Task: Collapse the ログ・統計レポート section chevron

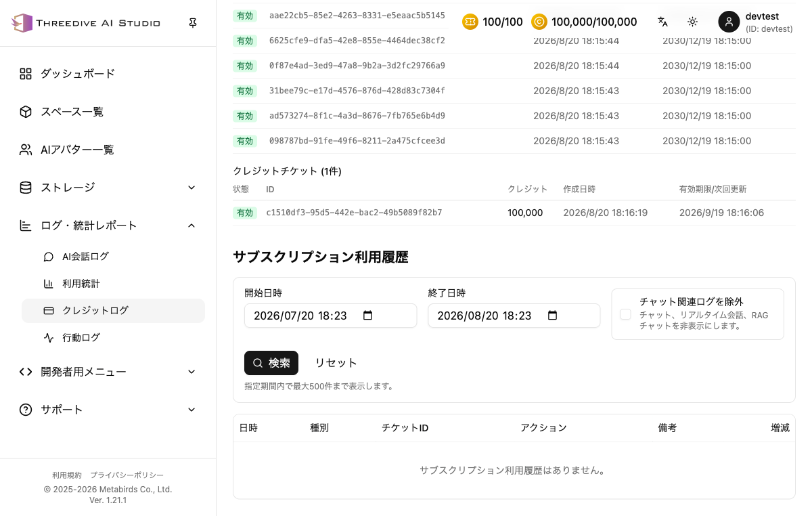Action: tap(191, 225)
